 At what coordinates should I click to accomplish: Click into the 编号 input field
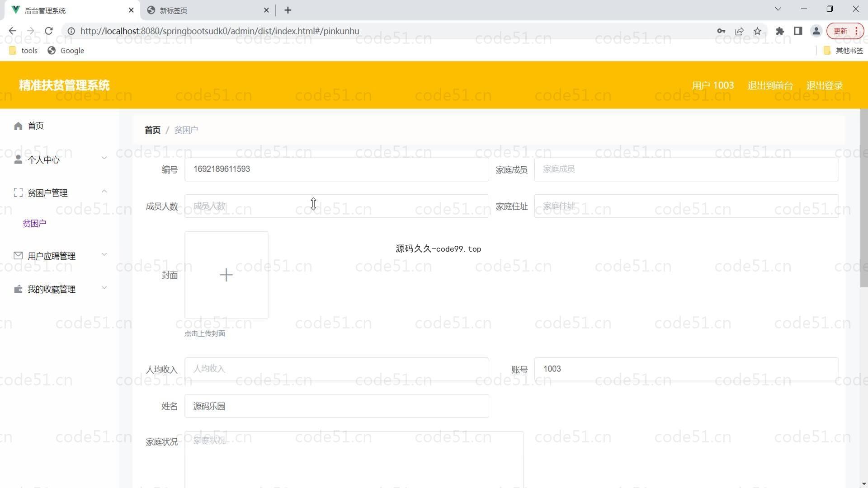click(336, 169)
